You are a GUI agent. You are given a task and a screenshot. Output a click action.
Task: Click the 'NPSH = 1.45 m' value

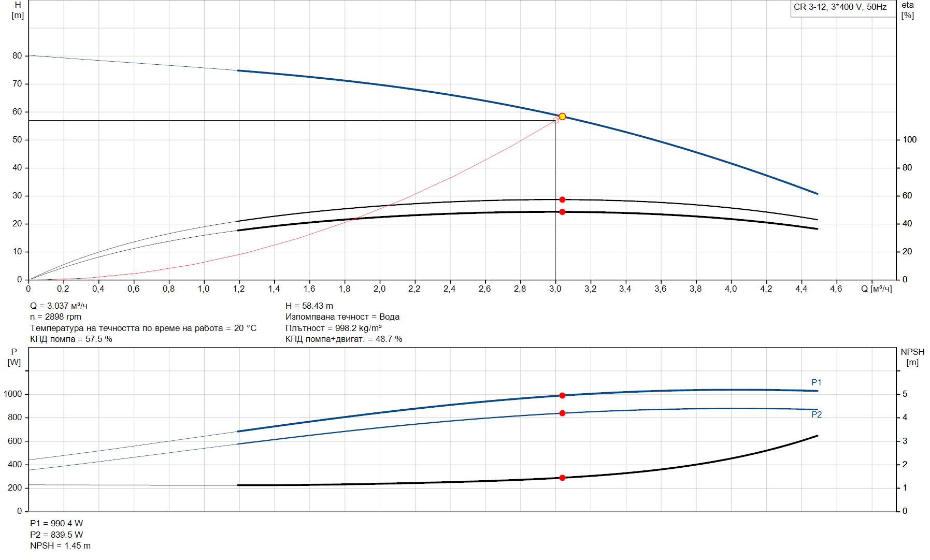click(x=60, y=545)
